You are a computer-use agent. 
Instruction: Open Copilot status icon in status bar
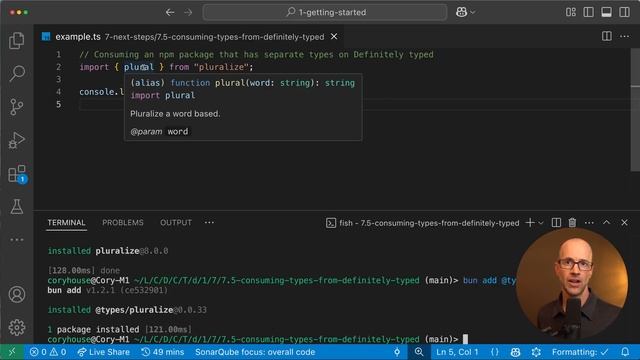(515, 352)
